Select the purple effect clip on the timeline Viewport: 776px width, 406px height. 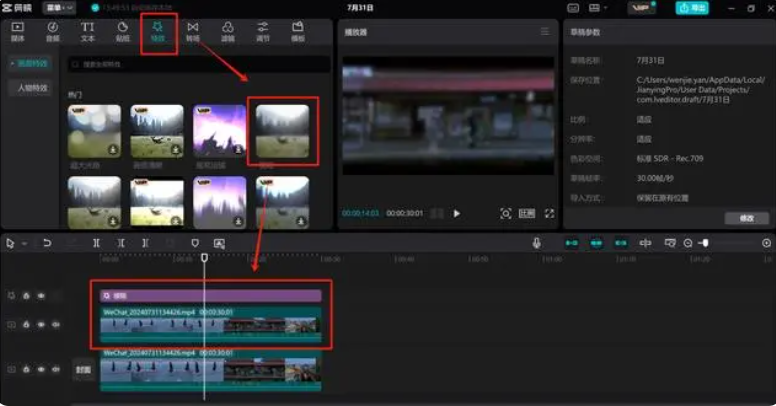[x=211, y=296]
